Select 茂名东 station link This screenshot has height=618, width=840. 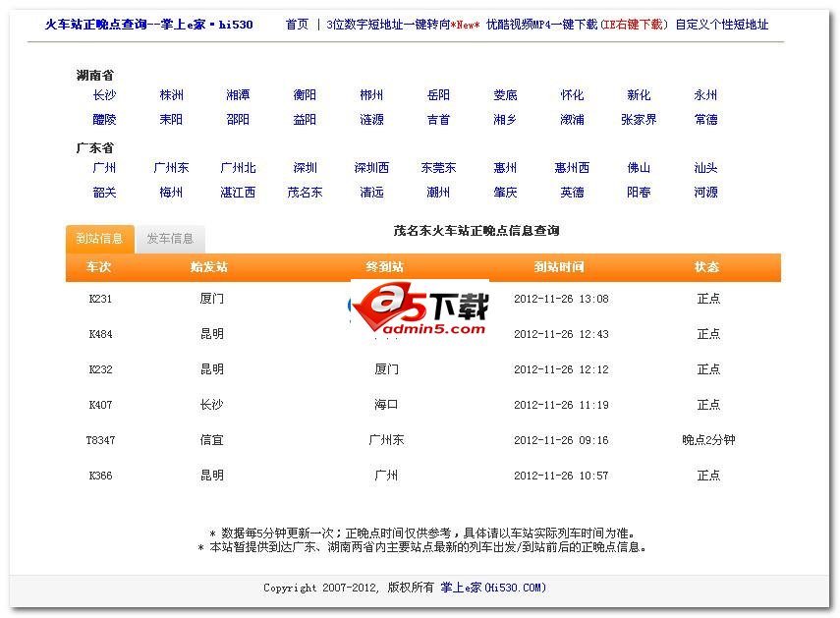click(305, 193)
